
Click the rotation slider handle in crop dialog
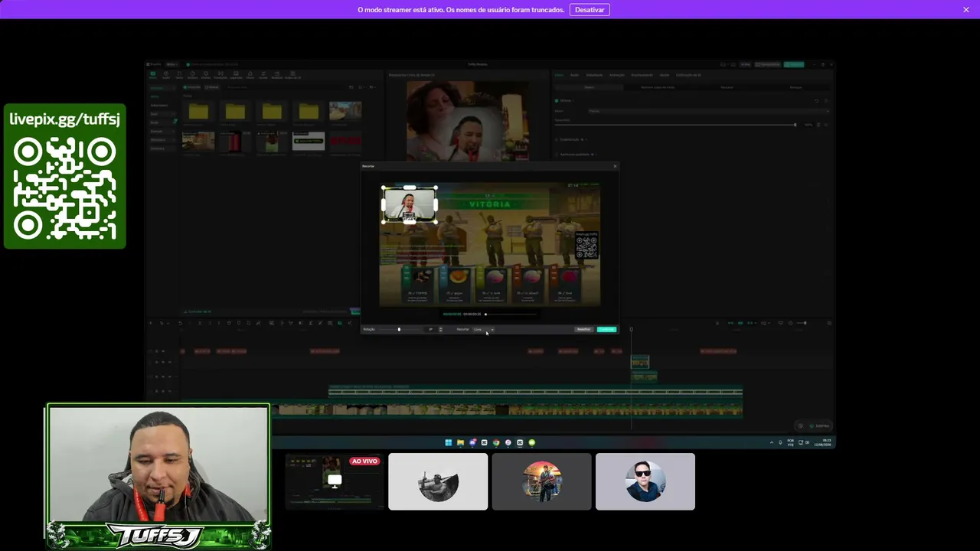click(x=399, y=330)
